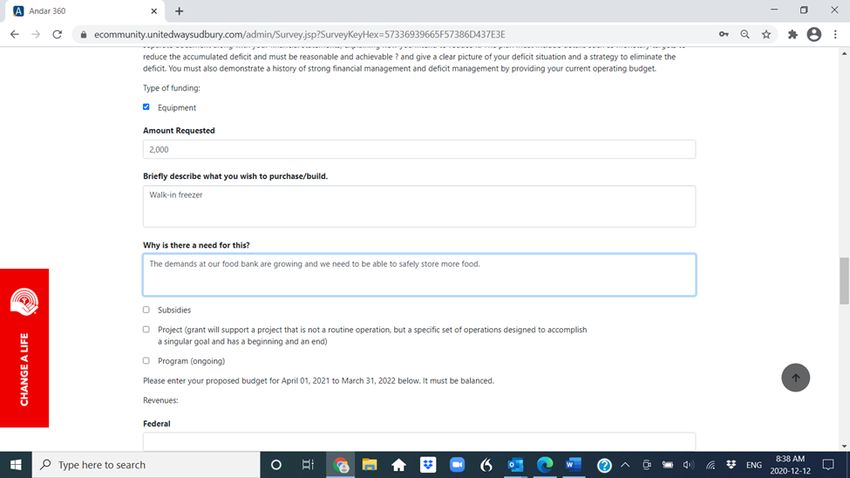Image resolution: width=850 pixels, height=478 pixels.
Task: Uncheck the Equipment checkbox
Action: point(146,107)
